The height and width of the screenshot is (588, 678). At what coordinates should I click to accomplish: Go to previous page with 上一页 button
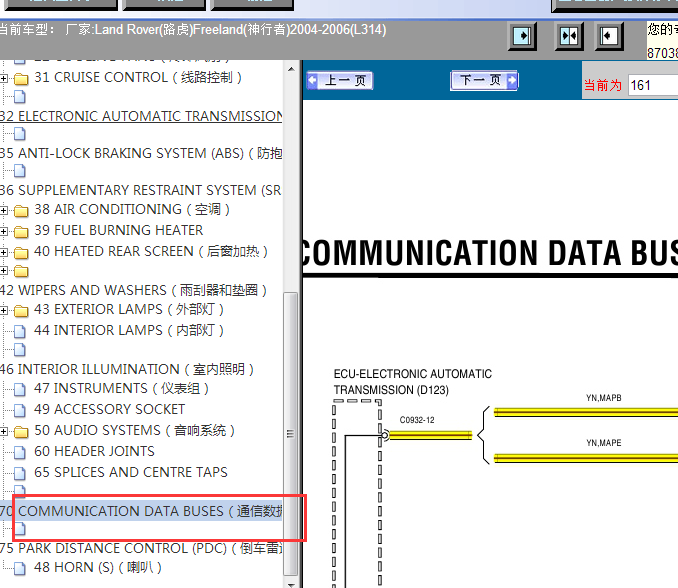(340, 81)
